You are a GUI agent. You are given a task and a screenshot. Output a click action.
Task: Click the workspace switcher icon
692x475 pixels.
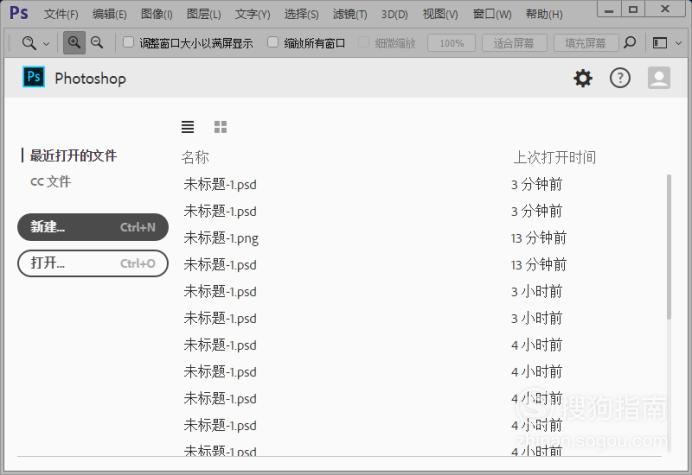coord(660,43)
